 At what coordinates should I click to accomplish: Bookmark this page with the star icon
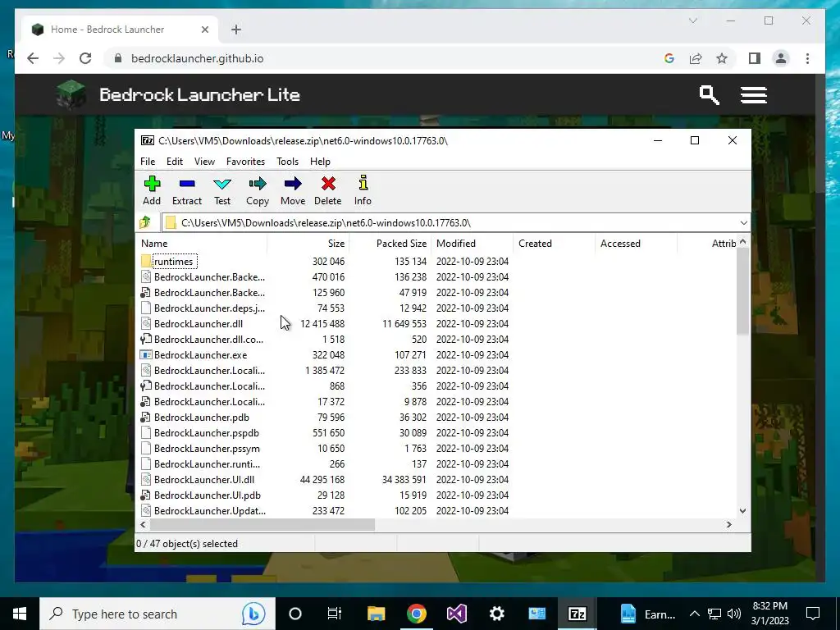722,58
